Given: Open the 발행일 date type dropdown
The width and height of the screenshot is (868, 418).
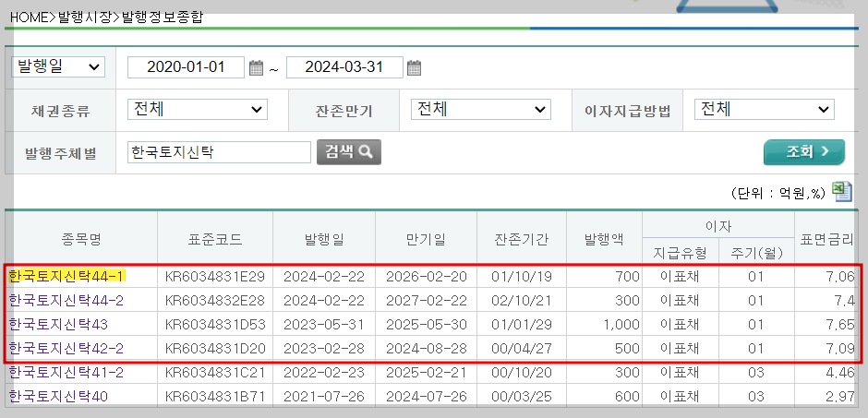Looking at the screenshot, I should (58, 67).
